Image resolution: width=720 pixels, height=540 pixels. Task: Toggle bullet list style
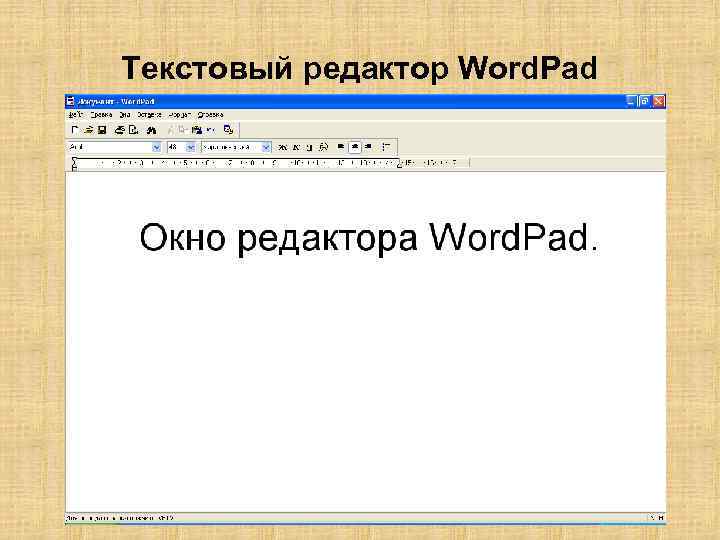[386, 147]
